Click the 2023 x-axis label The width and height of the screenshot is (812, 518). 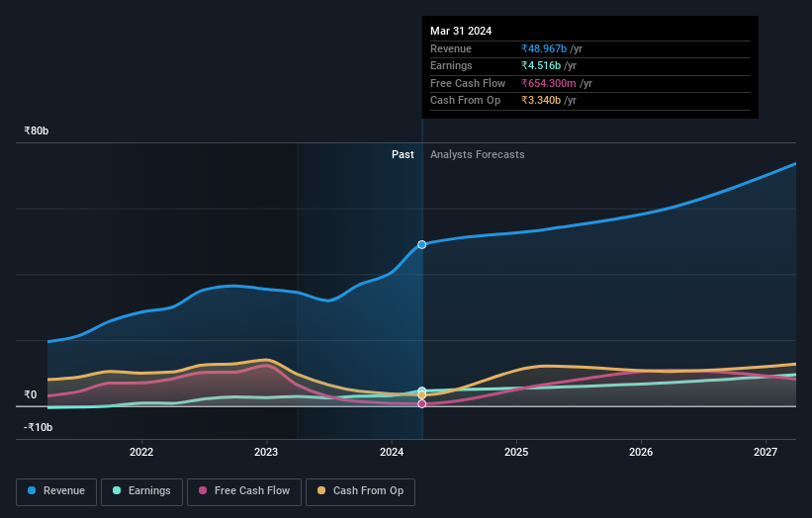tap(266, 452)
